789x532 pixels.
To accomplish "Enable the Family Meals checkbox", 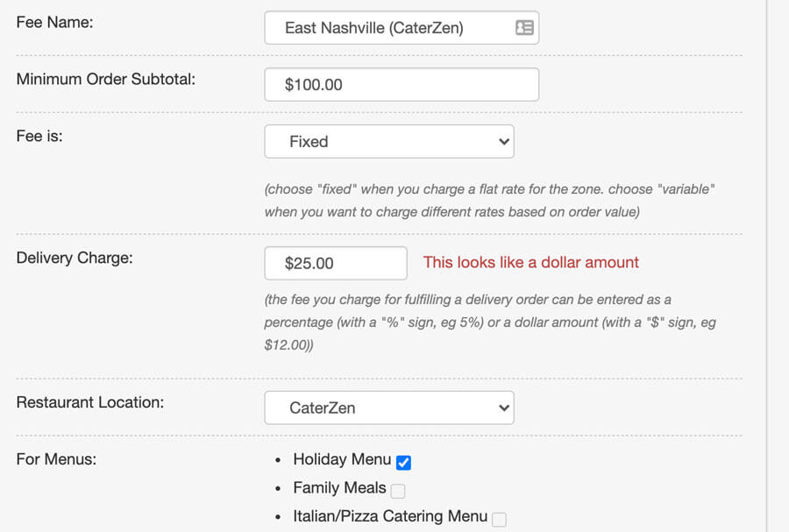I will coord(398,489).
